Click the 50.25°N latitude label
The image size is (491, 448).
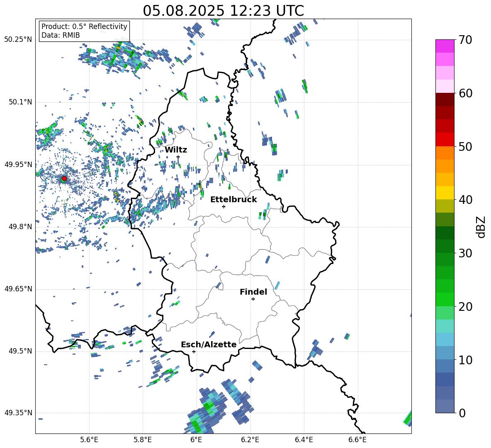point(18,40)
